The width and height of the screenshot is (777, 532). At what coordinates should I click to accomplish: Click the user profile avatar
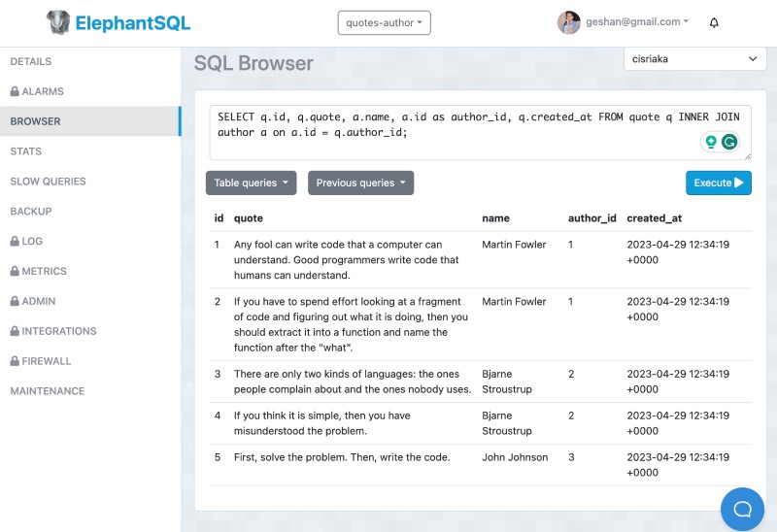[x=569, y=22]
